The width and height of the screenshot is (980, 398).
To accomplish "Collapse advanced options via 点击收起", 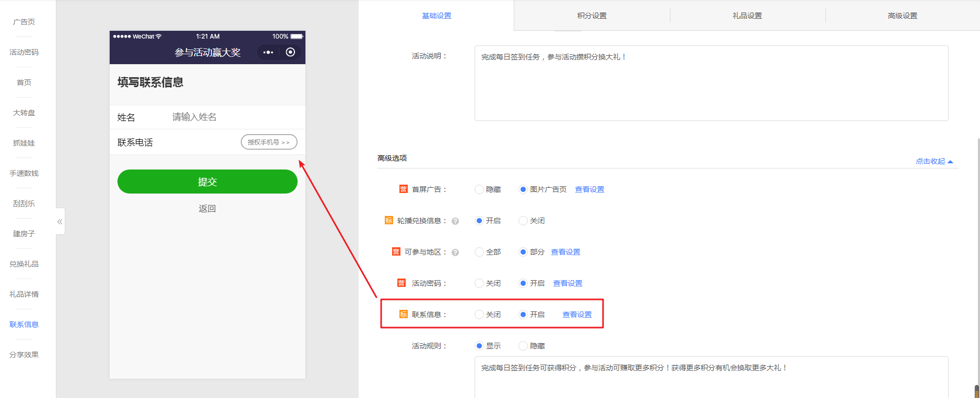I will (934, 161).
